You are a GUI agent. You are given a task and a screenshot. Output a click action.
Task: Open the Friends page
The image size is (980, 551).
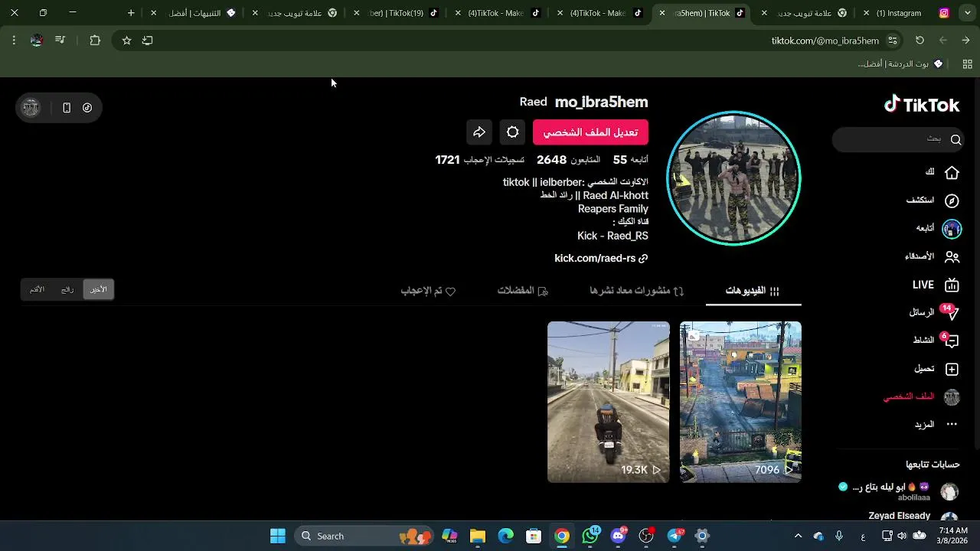932,256
